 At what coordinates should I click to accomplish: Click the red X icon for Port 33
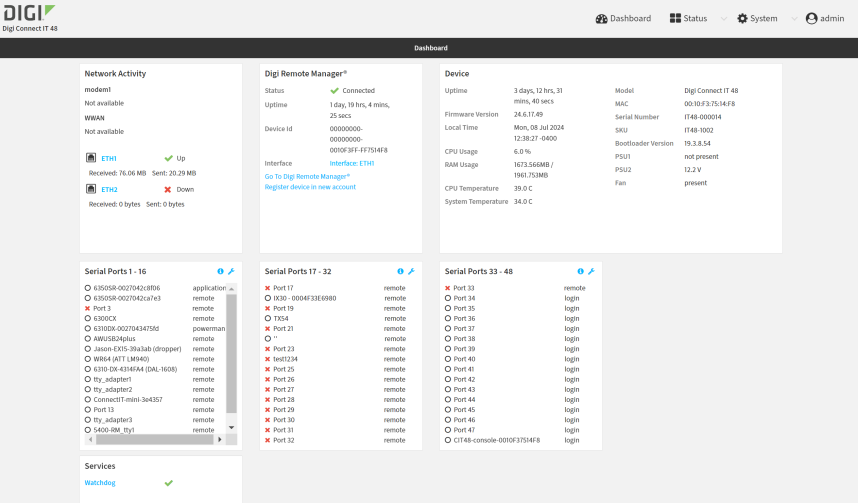tap(448, 288)
